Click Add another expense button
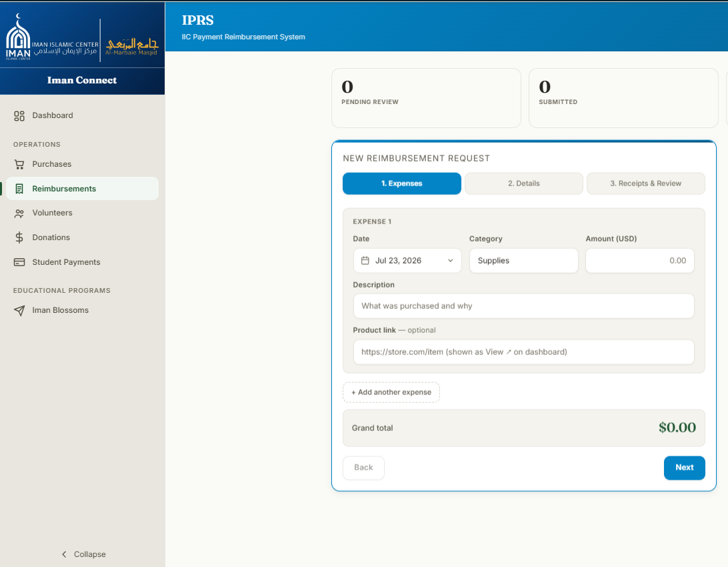 pyautogui.click(x=391, y=392)
